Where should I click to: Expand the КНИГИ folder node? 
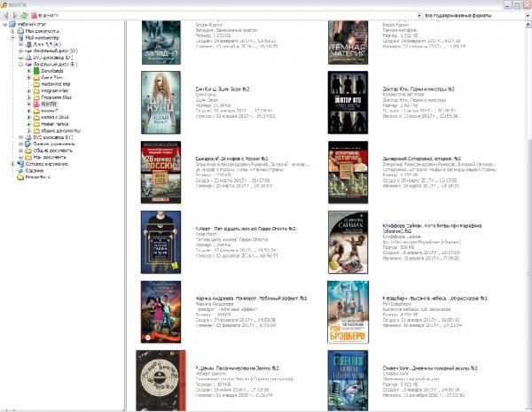29,104
